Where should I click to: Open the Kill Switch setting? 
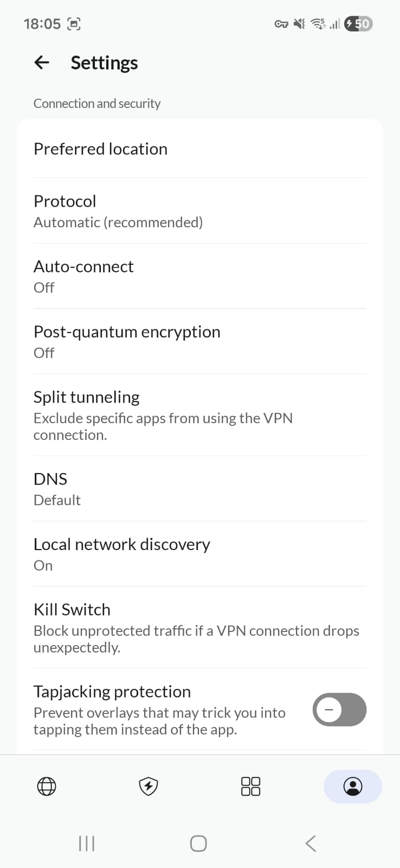tap(199, 627)
